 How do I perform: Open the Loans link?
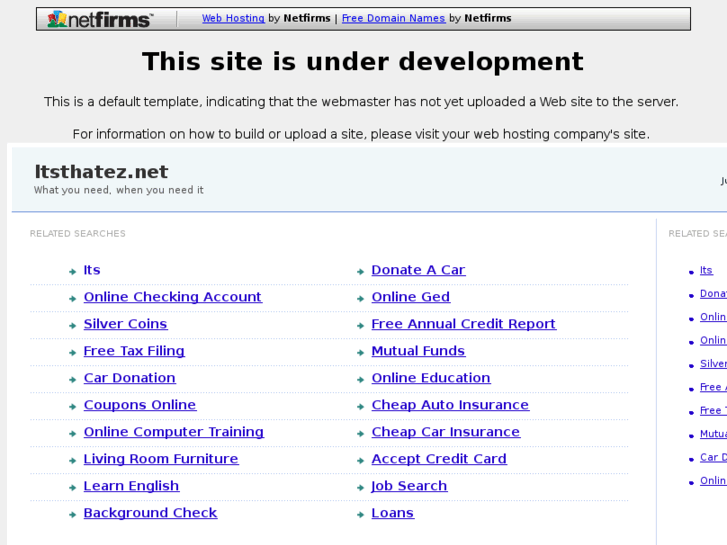393,513
